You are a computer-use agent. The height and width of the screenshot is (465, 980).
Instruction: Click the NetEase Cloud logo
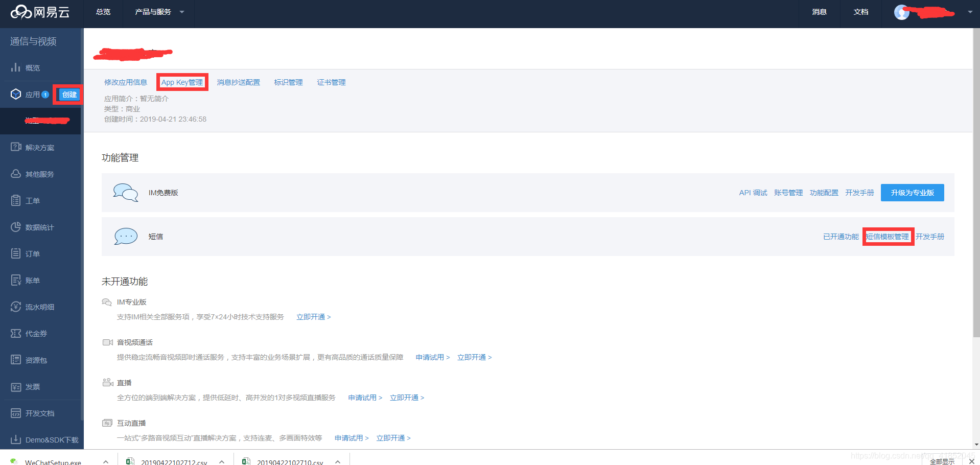40,12
